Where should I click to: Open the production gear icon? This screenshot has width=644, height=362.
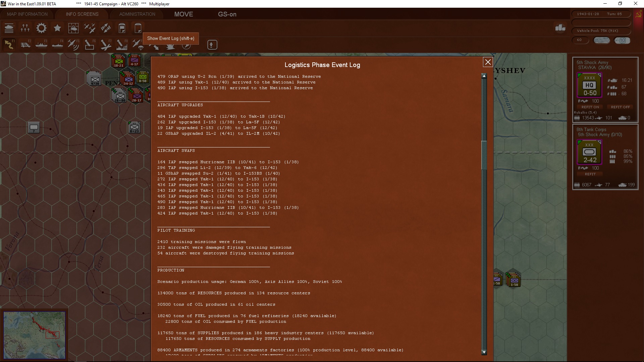[41, 28]
